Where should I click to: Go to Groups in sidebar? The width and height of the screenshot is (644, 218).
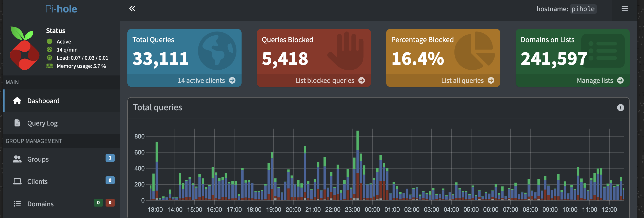point(38,159)
